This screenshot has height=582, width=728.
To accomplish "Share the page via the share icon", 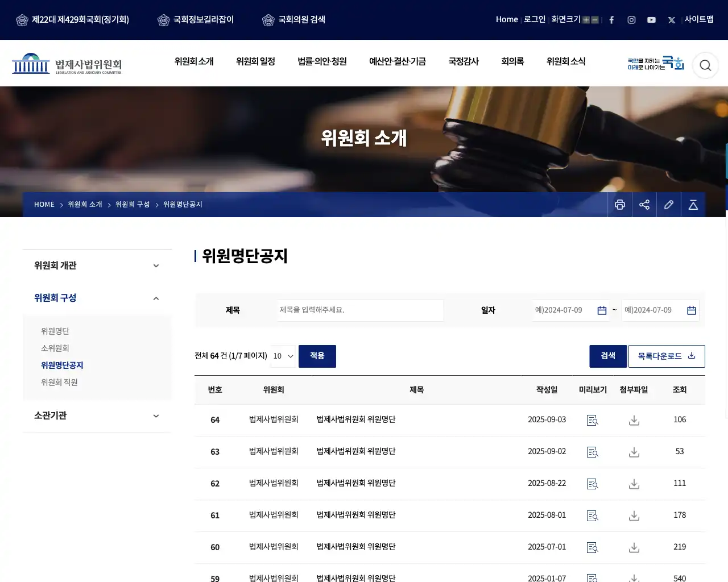I will [644, 205].
